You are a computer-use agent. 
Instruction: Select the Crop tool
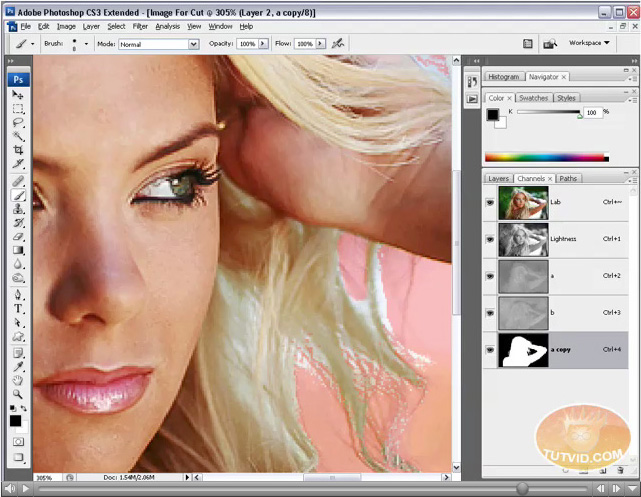click(x=18, y=149)
